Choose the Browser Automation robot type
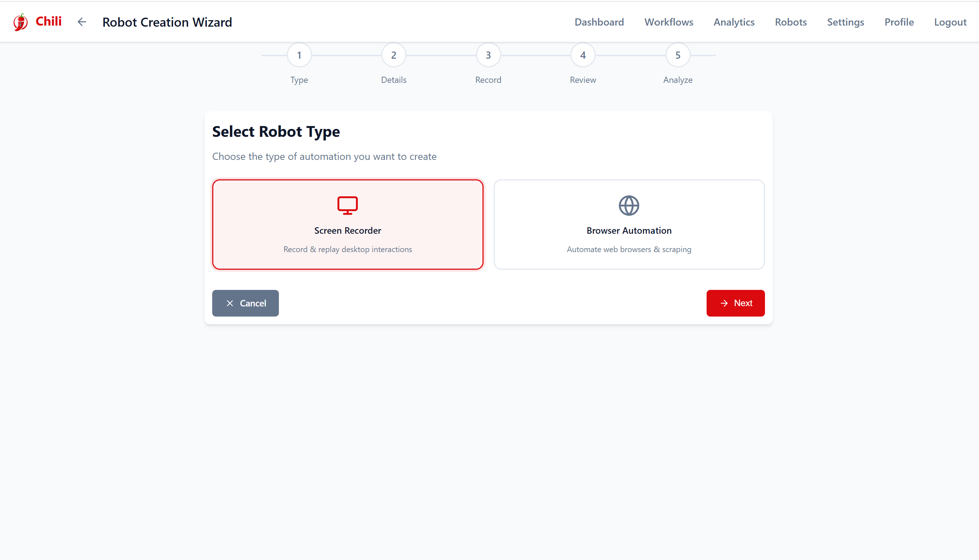 pos(629,224)
